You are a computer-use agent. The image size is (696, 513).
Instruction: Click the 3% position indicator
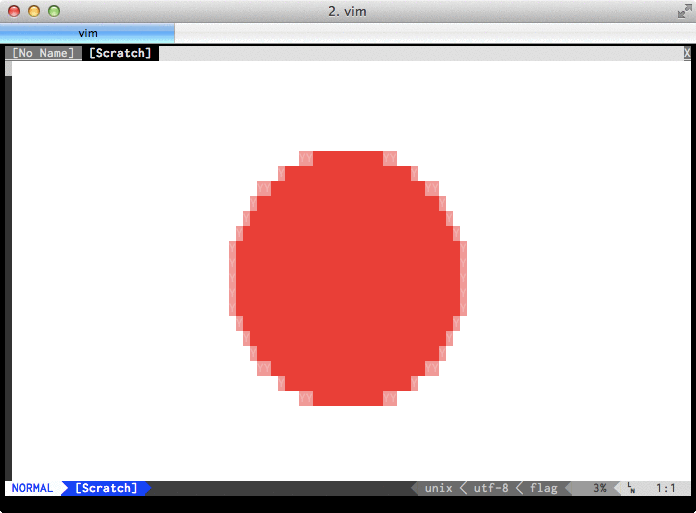click(x=600, y=488)
